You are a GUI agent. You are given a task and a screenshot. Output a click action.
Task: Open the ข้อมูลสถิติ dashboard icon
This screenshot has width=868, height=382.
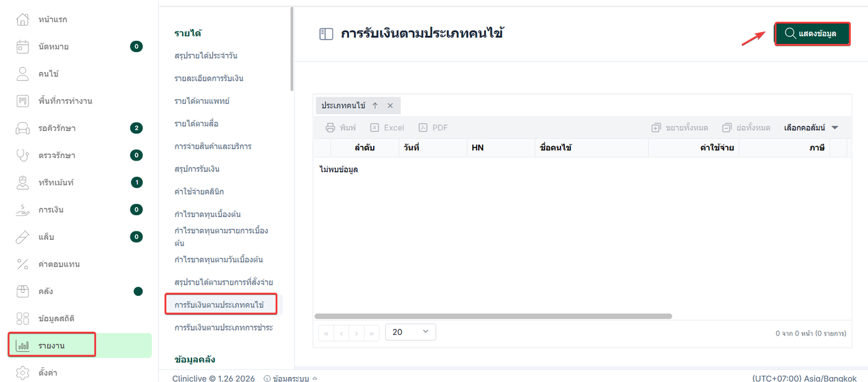pyautogui.click(x=22, y=318)
